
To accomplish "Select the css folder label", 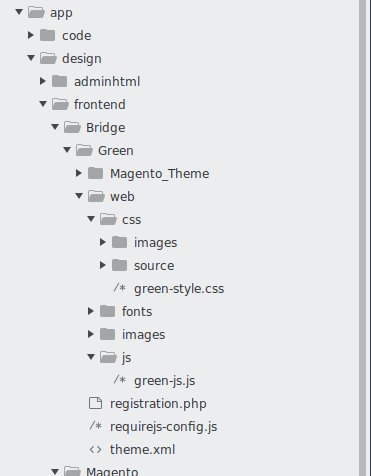I will click(x=132, y=220).
